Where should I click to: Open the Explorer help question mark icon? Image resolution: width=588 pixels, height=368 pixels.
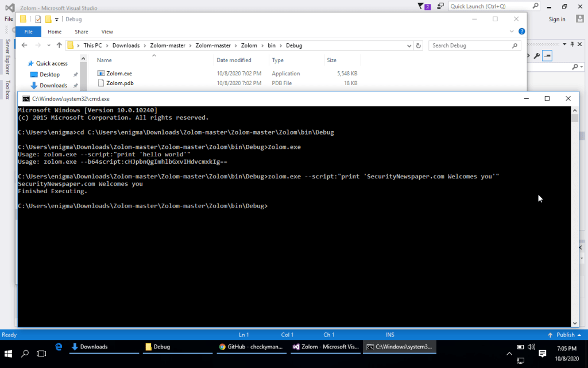[x=521, y=32]
